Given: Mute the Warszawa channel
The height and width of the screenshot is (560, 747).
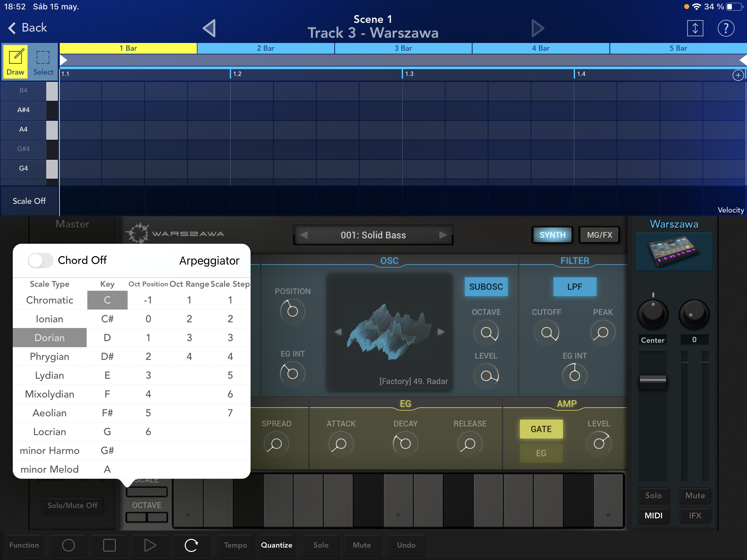Looking at the screenshot, I should pyautogui.click(x=695, y=496).
